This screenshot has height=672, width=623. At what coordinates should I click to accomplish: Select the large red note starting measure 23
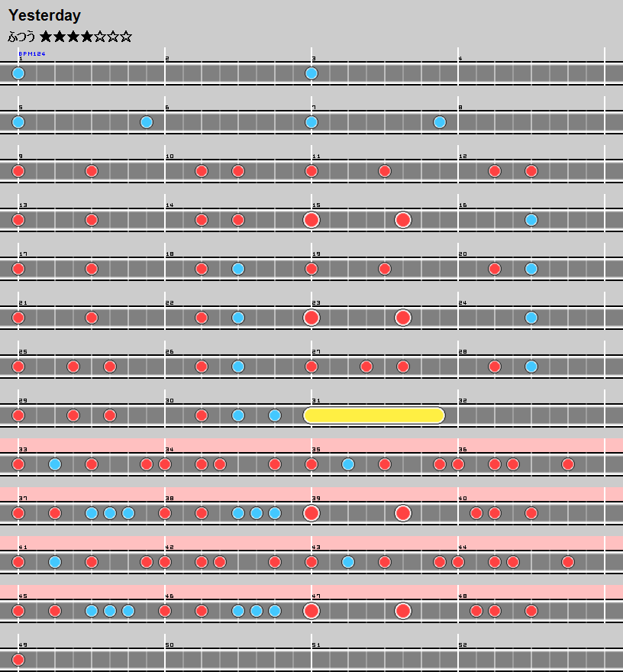click(x=311, y=318)
